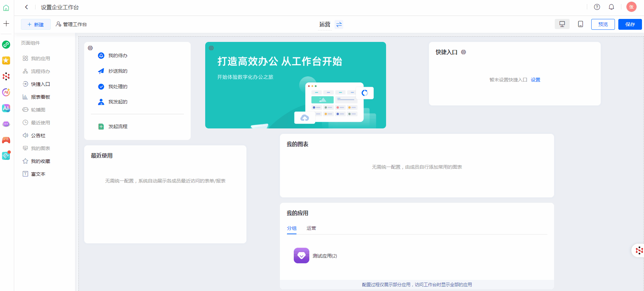Click the help question mark icon
The height and width of the screenshot is (291, 644).
pos(597,7)
